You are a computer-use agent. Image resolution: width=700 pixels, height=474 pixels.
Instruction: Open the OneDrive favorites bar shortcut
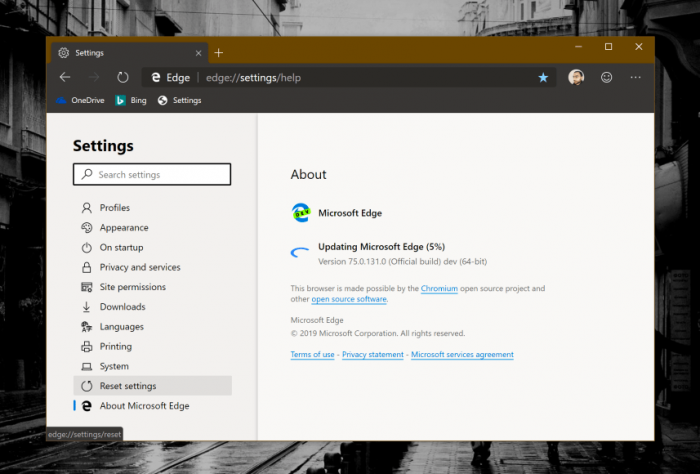(x=80, y=100)
